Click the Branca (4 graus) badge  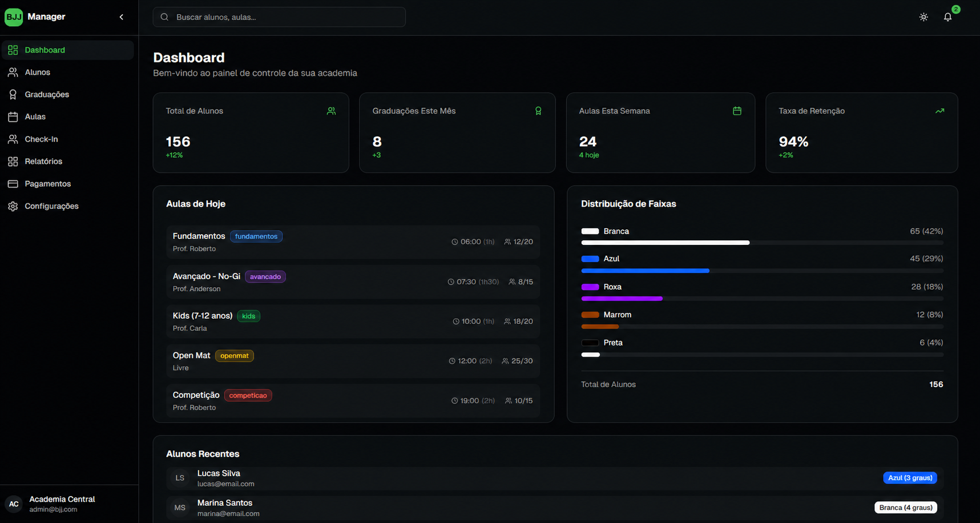point(906,508)
